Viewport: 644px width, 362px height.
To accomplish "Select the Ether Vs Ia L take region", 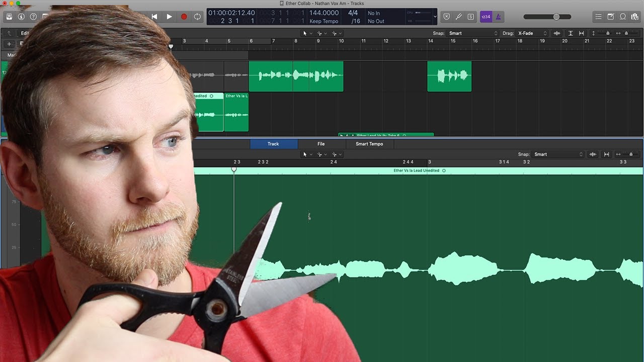I will [236, 112].
